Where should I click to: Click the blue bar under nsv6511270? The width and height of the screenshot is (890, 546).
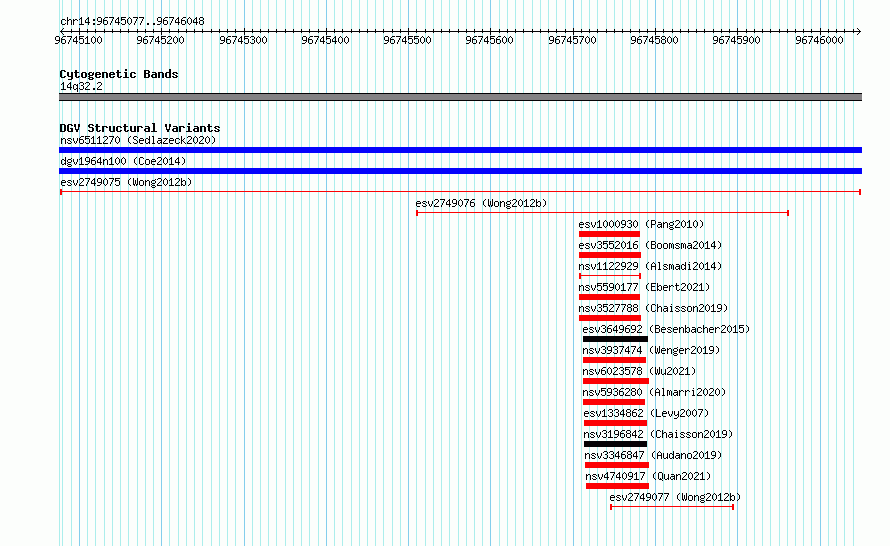[x=460, y=150]
